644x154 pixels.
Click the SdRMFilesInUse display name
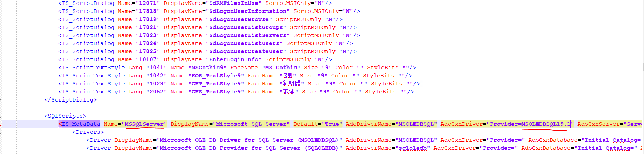(233, 3)
